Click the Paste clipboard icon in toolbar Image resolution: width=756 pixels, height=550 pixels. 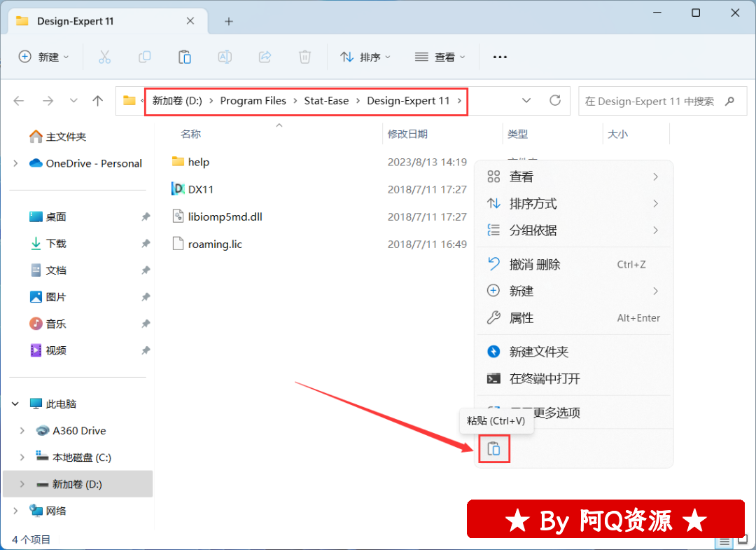185,57
